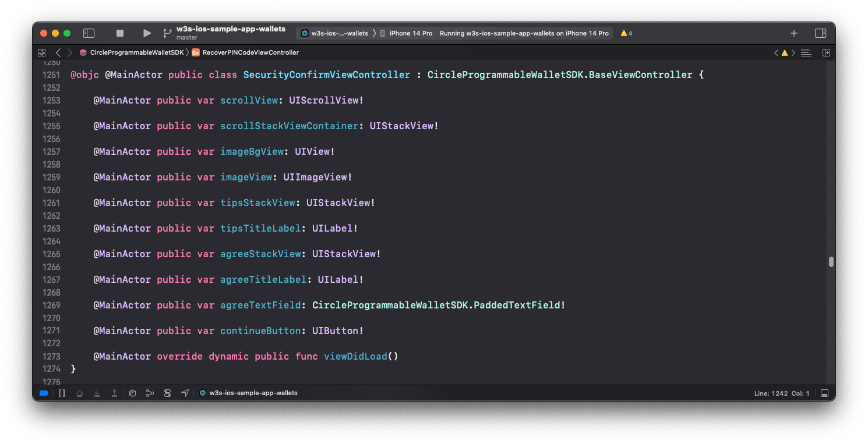Open Debug View Hierarchy icon

coord(132,393)
